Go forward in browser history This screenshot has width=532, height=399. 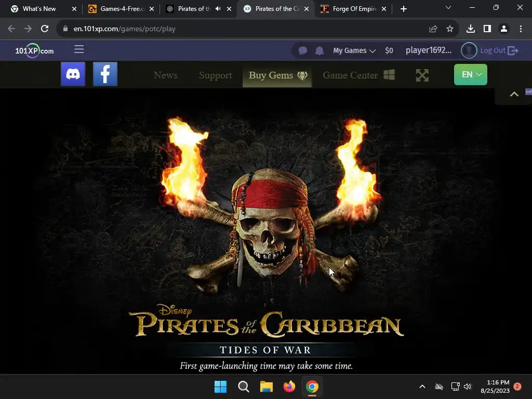(x=28, y=29)
